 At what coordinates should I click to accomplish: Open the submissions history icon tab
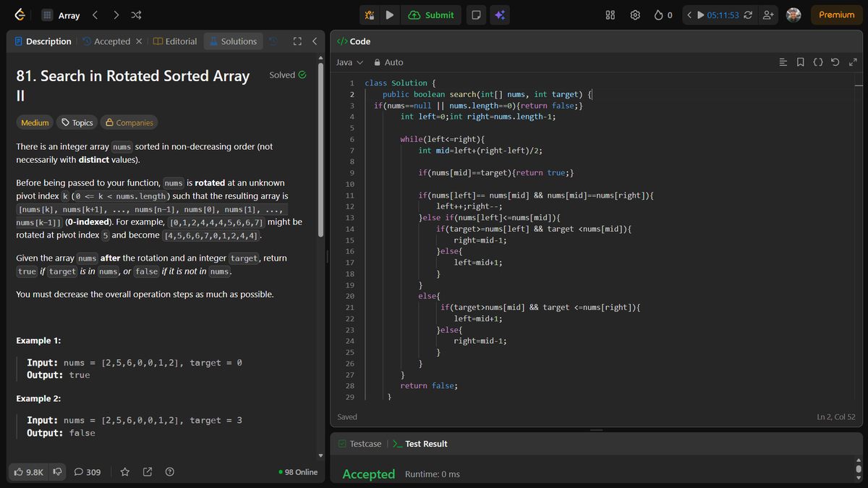click(x=273, y=41)
